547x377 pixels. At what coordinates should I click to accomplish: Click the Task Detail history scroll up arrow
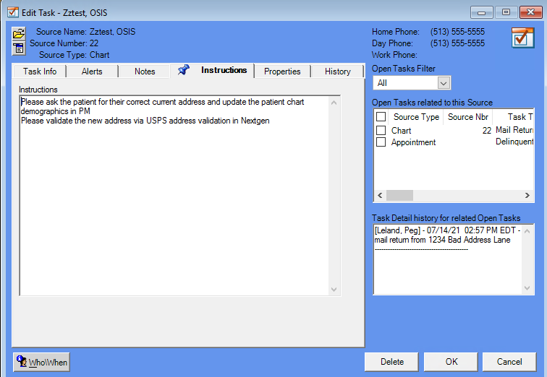(527, 231)
